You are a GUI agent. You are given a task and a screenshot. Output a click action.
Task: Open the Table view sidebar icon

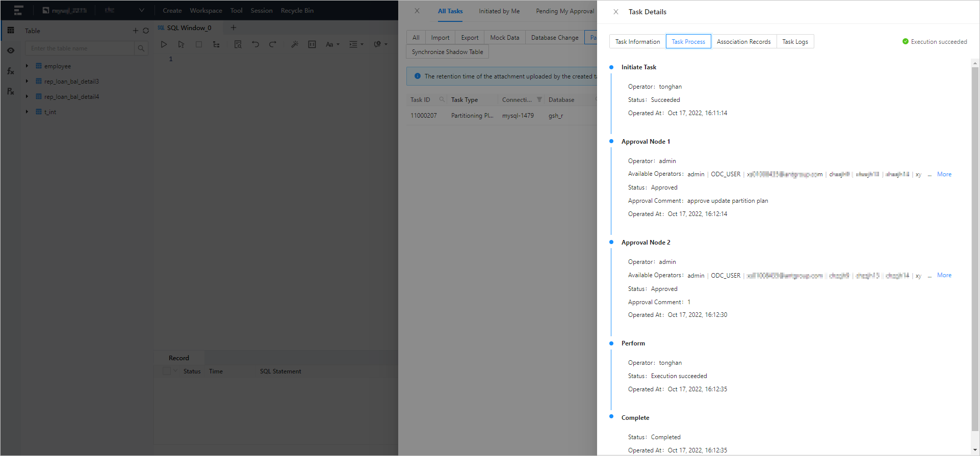point(11,31)
